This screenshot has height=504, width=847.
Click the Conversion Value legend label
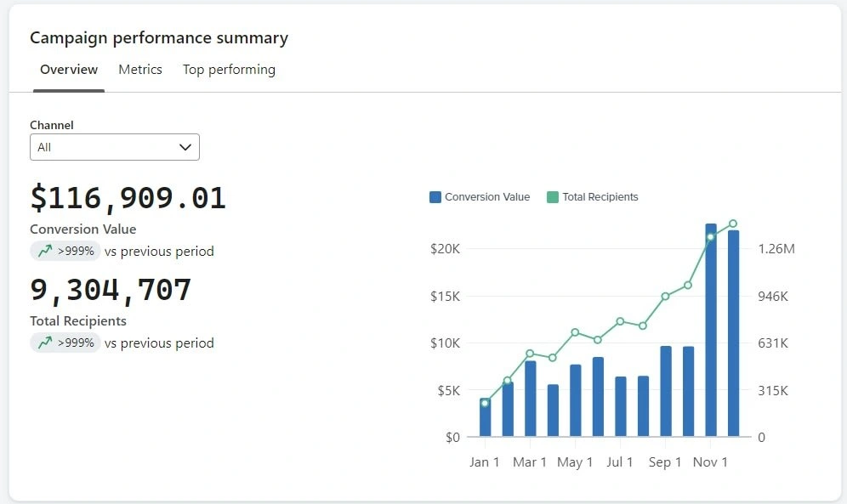(x=486, y=197)
